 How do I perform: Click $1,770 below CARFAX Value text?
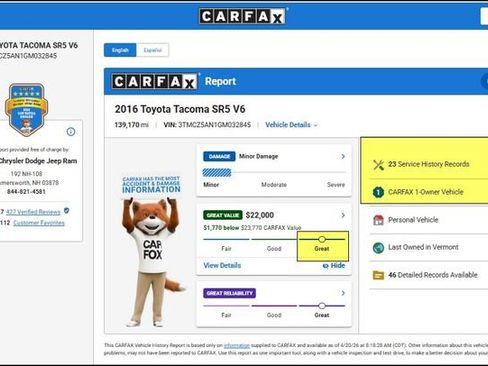[252, 228]
